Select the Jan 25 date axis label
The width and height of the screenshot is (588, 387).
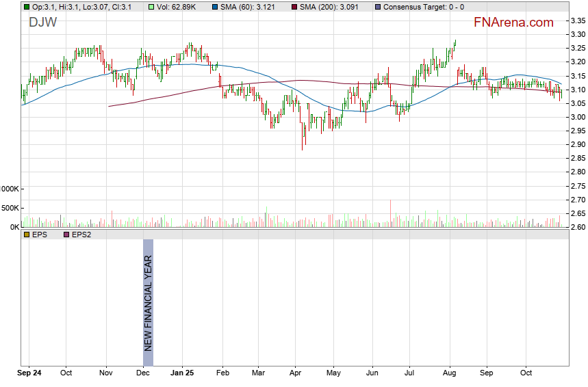click(x=182, y=374)
